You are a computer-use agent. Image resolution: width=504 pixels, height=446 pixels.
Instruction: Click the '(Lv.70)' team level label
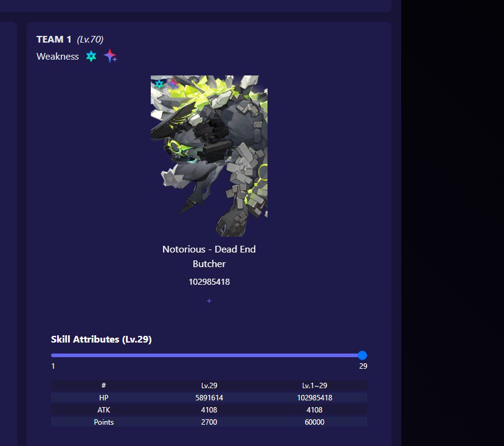[x=90, y=40]
